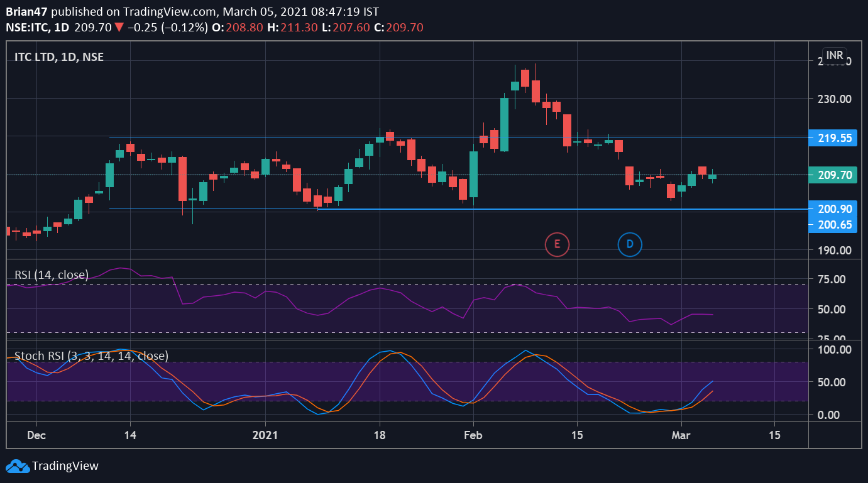Click the 200.90 price label
This screenshot has height=483, width=868.
click(x=833, y=209)
